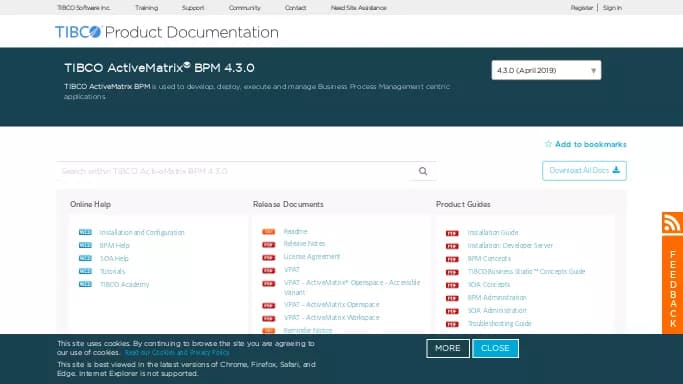Click the Register link
The height and width of the screenshot is (384, 683).
582,8
